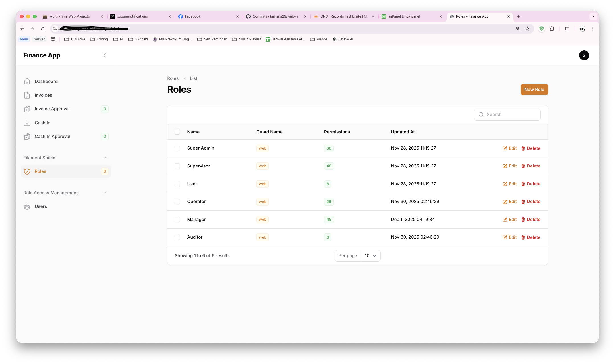Screen dimensions: 615x364
Task: Click the S user avatar menu
Action: click(x=584, y=55)
